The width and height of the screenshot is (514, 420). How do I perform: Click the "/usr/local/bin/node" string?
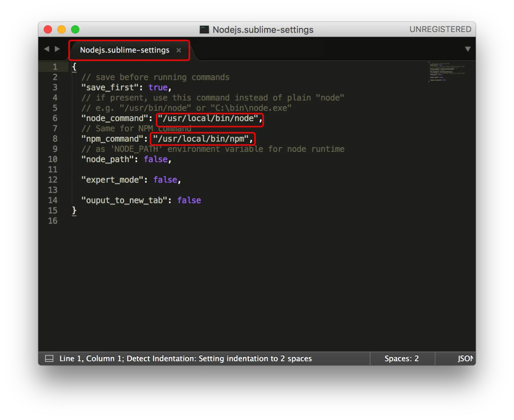tap(208, 119)
